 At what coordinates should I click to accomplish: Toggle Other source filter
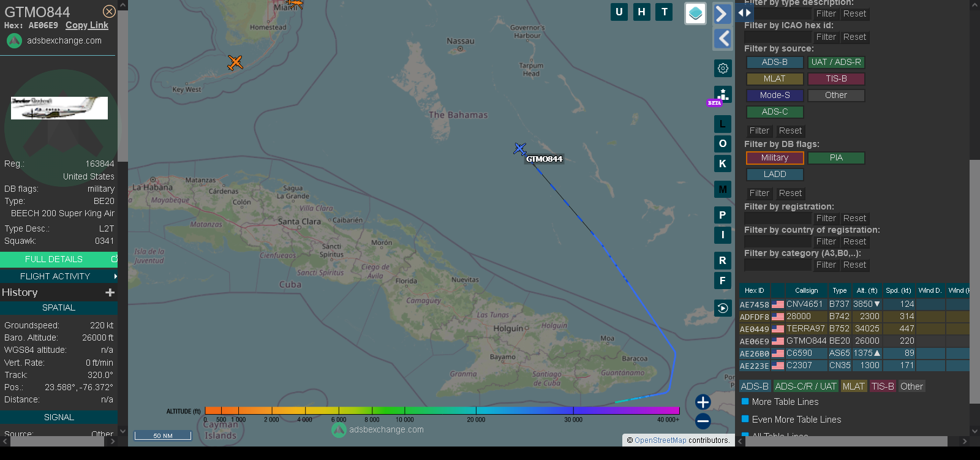[836, 96]
